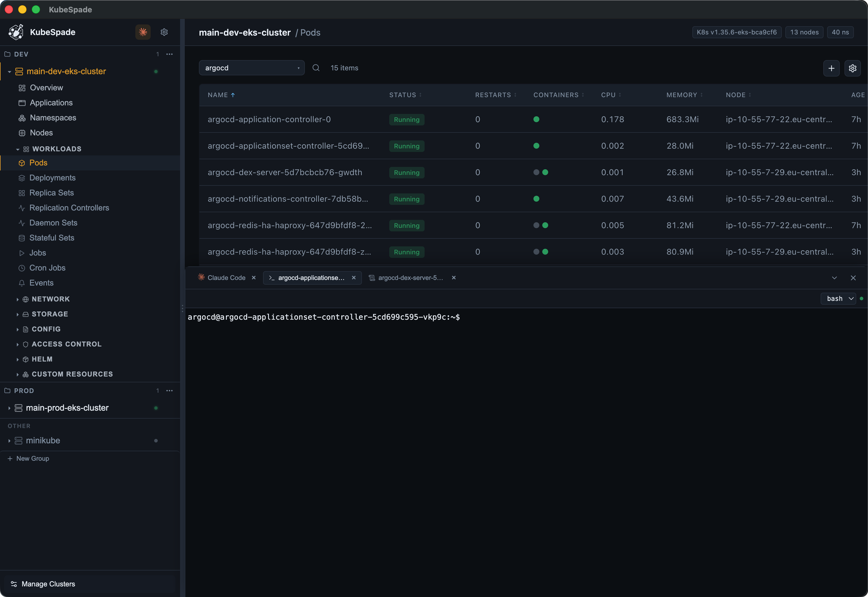Open table column settings gear

(x=852, y=68)
